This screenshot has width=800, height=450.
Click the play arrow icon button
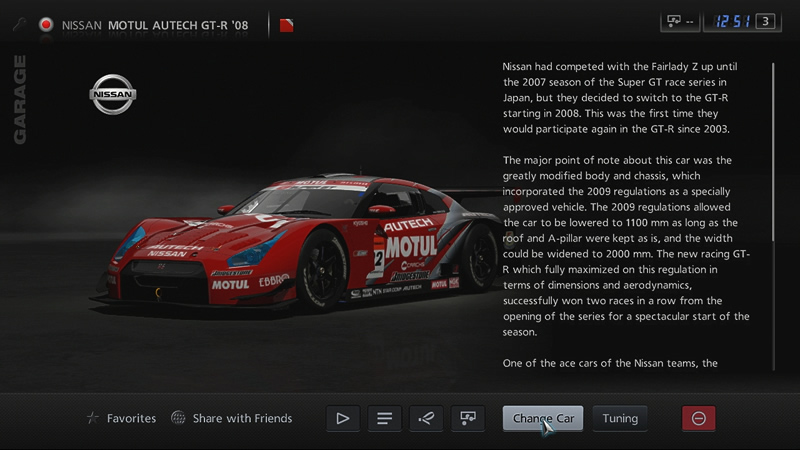(342, 418)
